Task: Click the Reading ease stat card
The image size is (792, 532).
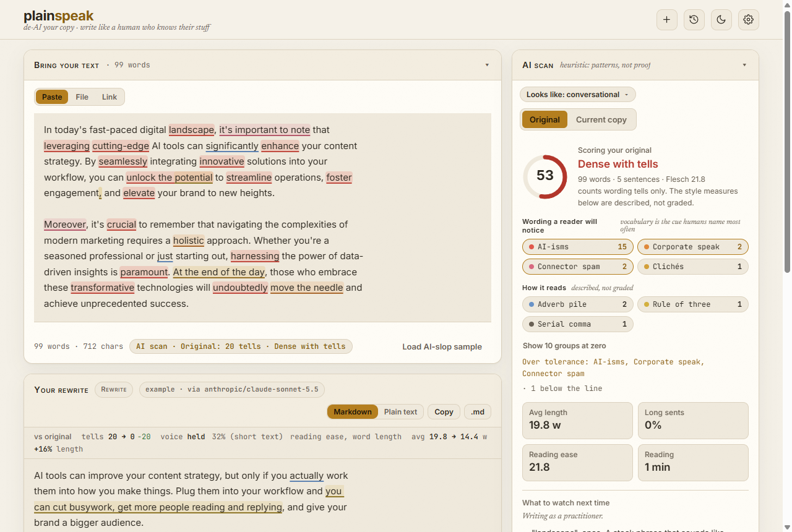Action: click(x=578, y=463)
